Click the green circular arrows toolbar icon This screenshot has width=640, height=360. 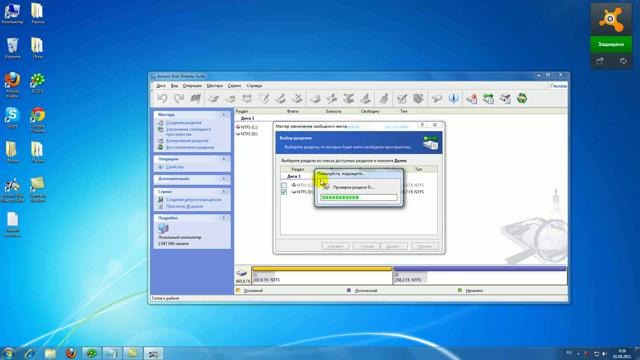[522, 98]
